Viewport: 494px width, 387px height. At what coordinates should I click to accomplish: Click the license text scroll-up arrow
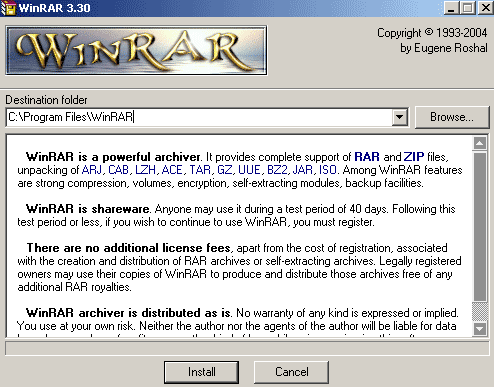point(480,143)
